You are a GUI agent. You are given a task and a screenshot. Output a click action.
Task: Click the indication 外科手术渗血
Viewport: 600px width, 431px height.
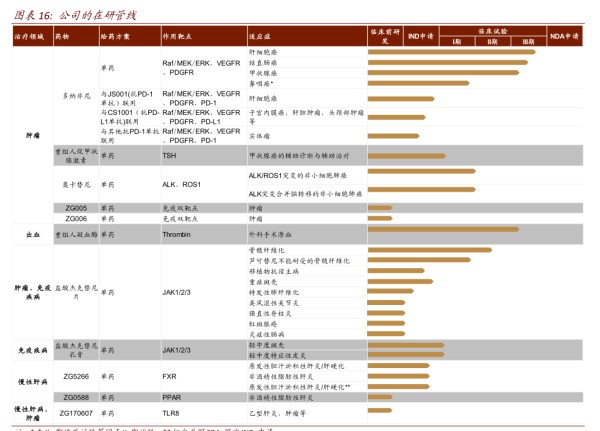pyautogui.click(x=270, y=235)
